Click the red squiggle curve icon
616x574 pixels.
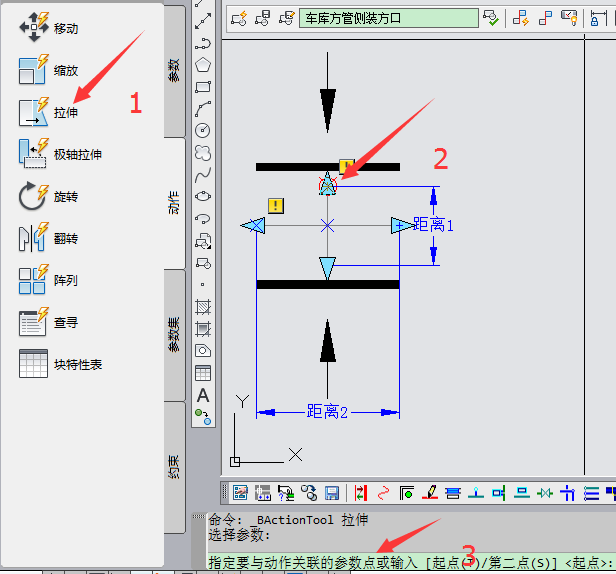383,493
